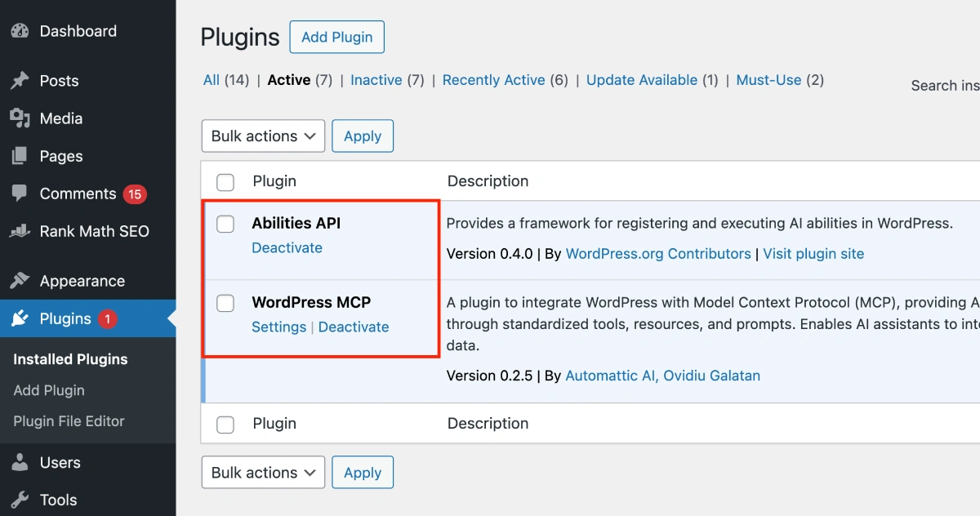
Task: Select Installed Plugins submenu item
Action: 70,359
